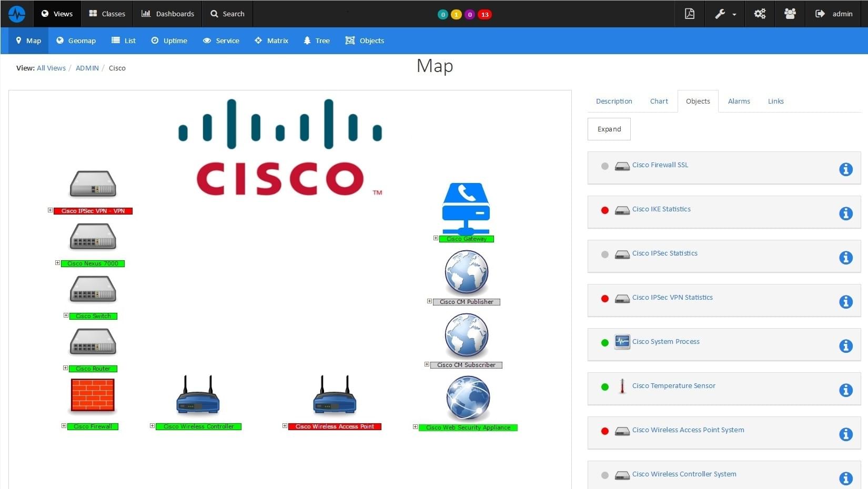Screen dimensions: 868x489
Task: Switch to the Service view
Action: coord(221,40)
